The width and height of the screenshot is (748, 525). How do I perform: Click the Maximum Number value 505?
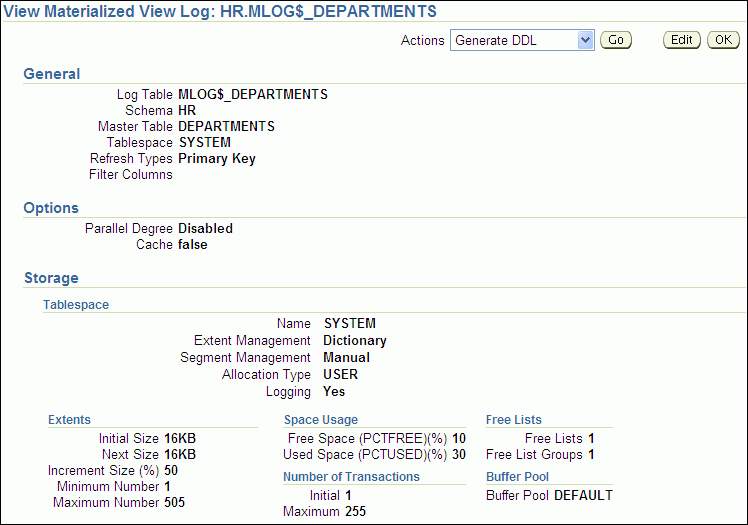tap(174, 502)
